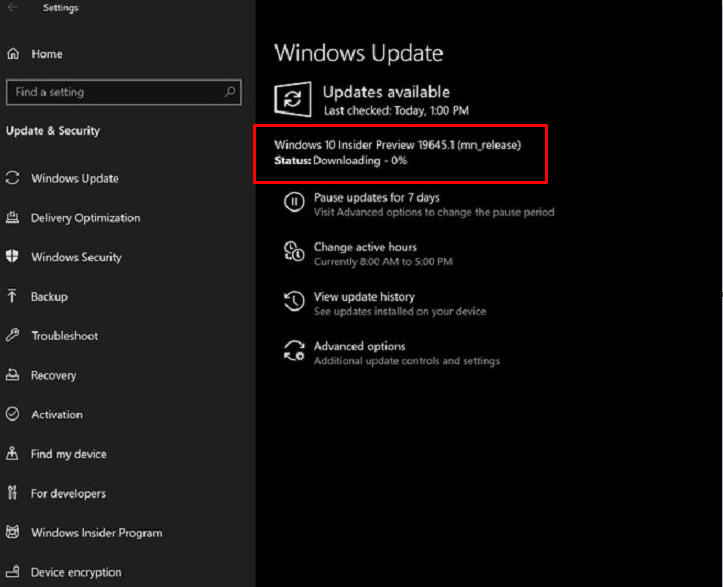This screenshot has height=587, width=723.
Task: Open For developers settings
Action: click(68, 493)
